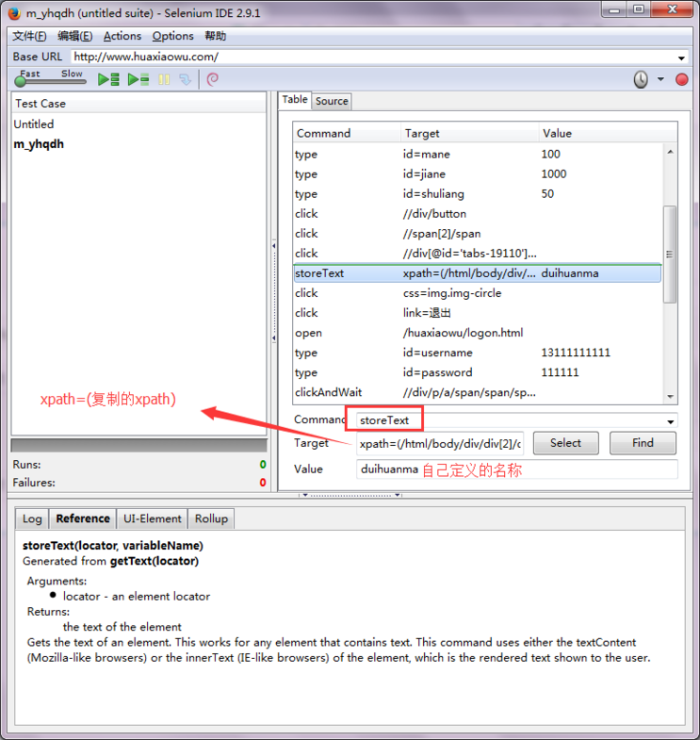
Task: Select the type id=password row
Action: click(477, 372)
